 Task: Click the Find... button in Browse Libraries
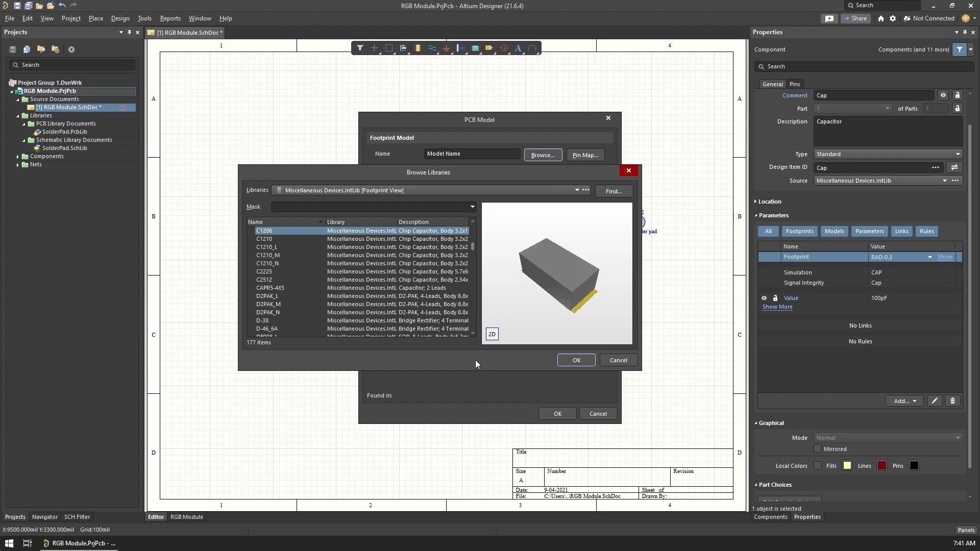click(x=614, y=191)
